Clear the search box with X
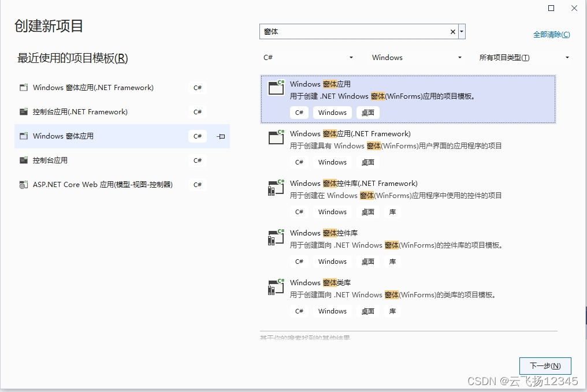 click(452, 32)
